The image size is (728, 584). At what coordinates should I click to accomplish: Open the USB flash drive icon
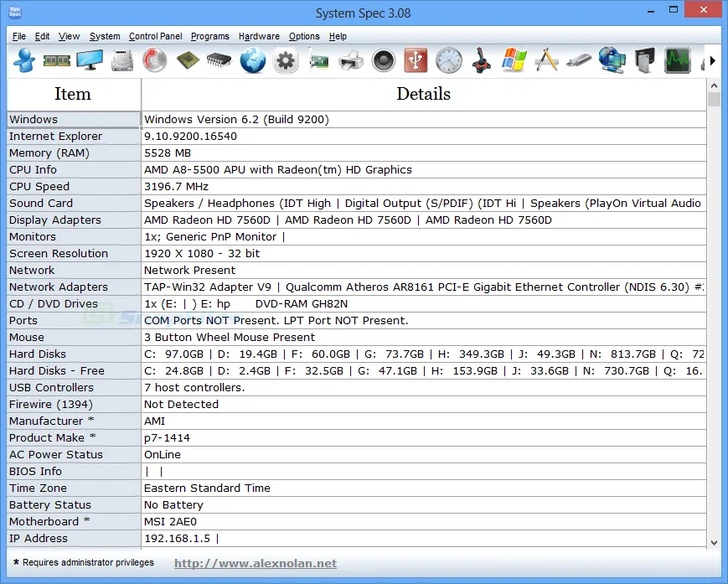click(x=579, y=60)
